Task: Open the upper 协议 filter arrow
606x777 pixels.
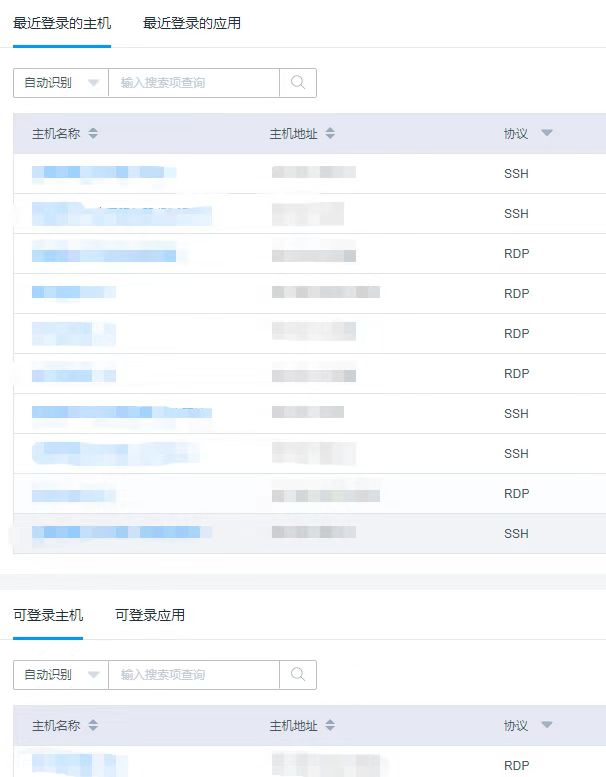Action: [x=547, y=133]
